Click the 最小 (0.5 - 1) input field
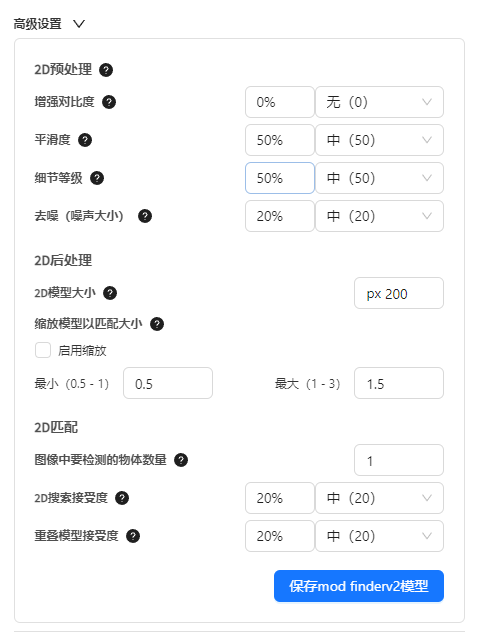 (168, 383)
